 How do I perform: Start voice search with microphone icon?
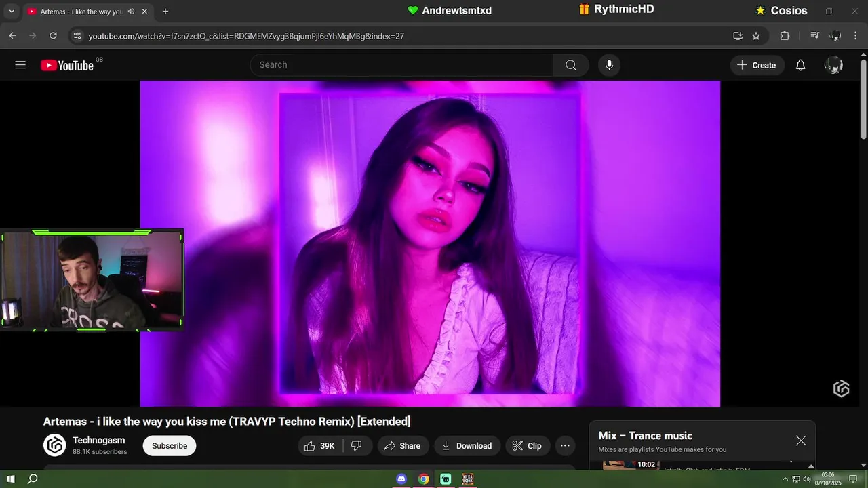(609, 65)
